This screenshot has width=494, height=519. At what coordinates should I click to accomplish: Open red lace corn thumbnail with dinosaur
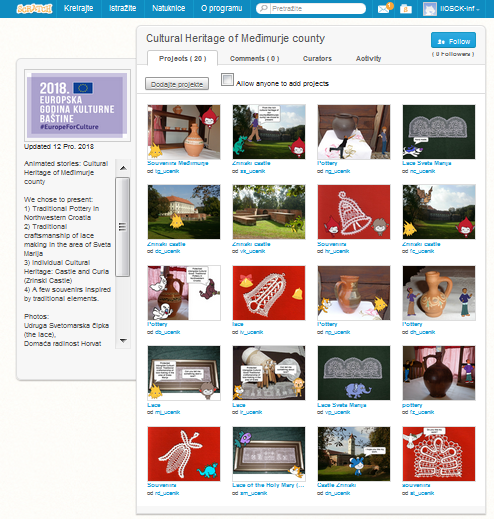184,454
